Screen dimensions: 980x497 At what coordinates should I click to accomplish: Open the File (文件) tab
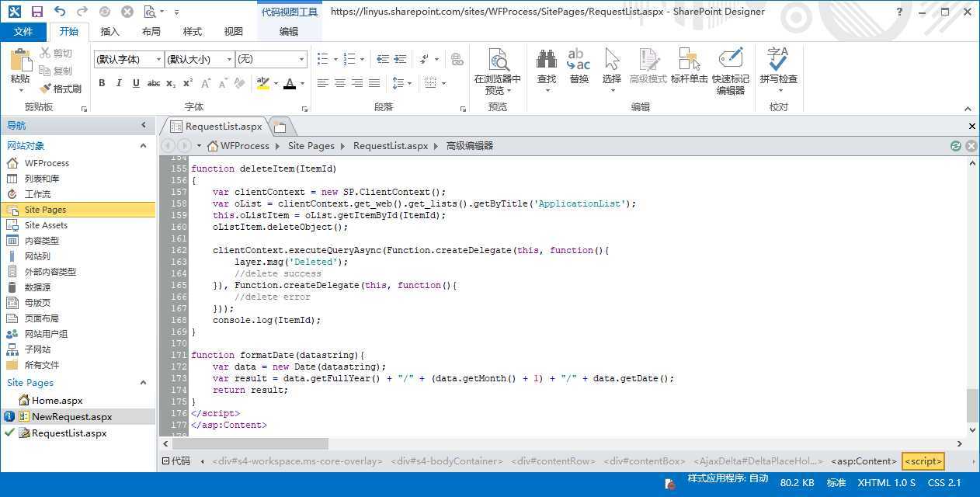(23, 32)
